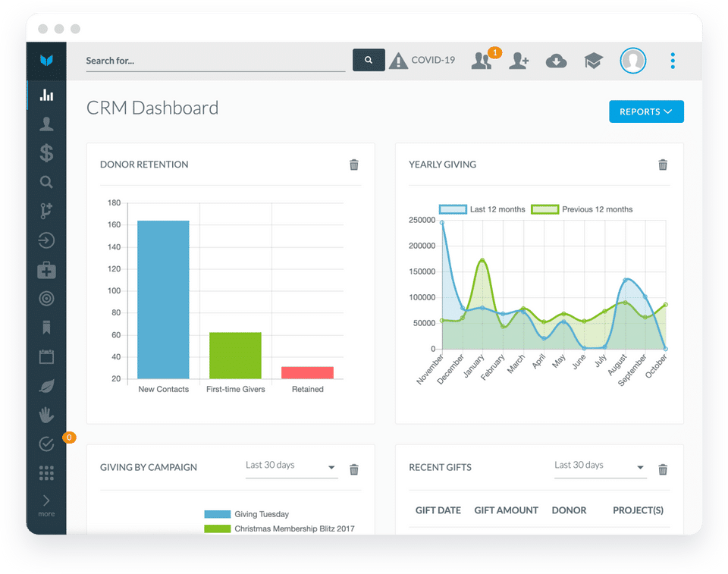Screen dimensions: 728x574
Task: Sort by GIFT AMOUNT column header
Action: [506, 510]
